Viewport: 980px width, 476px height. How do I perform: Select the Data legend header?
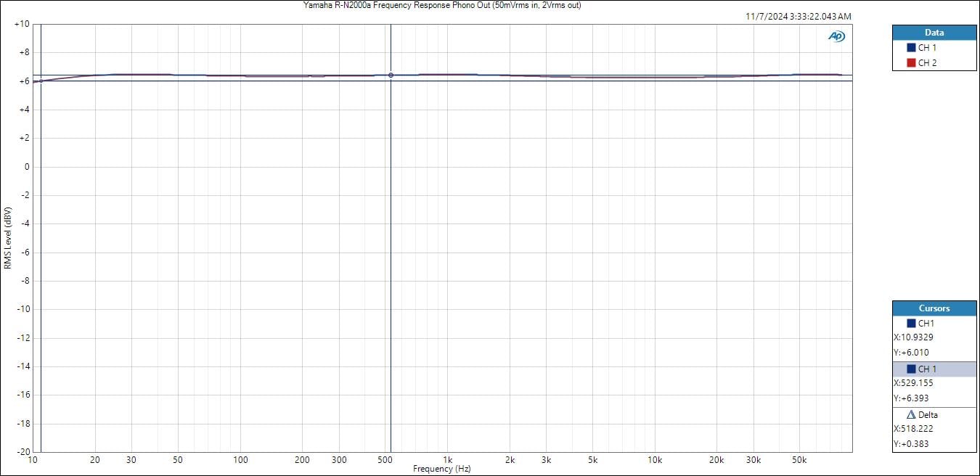coord(934,33)
